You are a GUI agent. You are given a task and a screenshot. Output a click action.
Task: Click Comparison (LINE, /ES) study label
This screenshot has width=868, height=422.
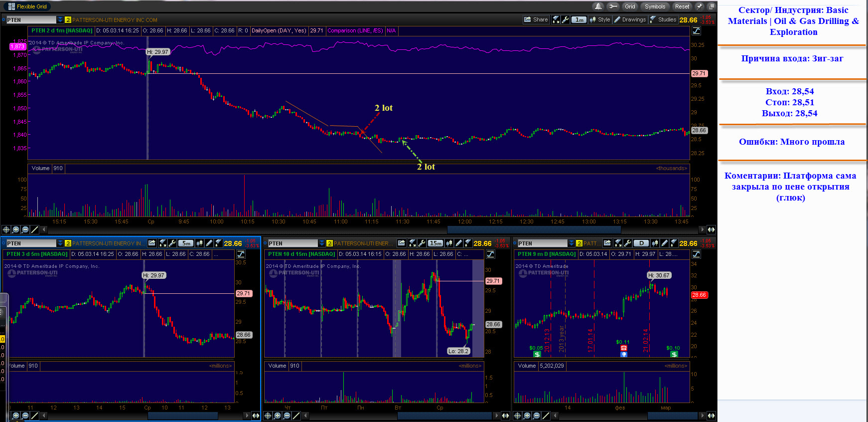tap(355, 30)
